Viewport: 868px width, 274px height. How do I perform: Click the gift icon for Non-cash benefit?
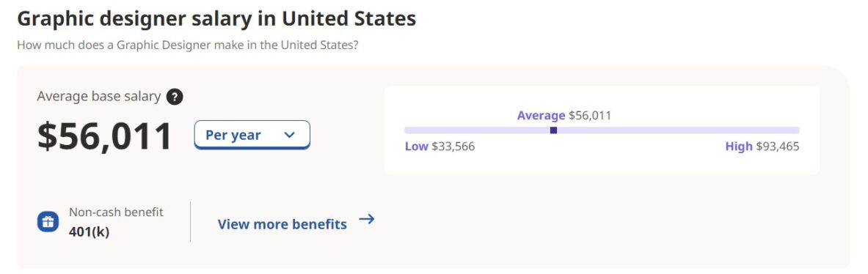(48, 222)
